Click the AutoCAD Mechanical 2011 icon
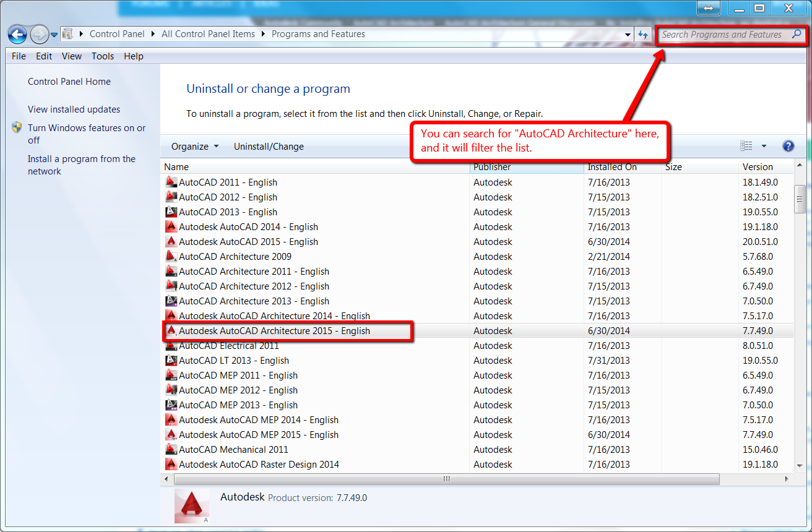812x532 pixels. click(171, 449)
